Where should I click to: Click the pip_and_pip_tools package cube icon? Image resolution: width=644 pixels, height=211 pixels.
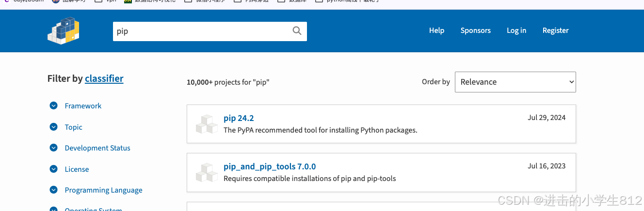click(x=207, y=172)
